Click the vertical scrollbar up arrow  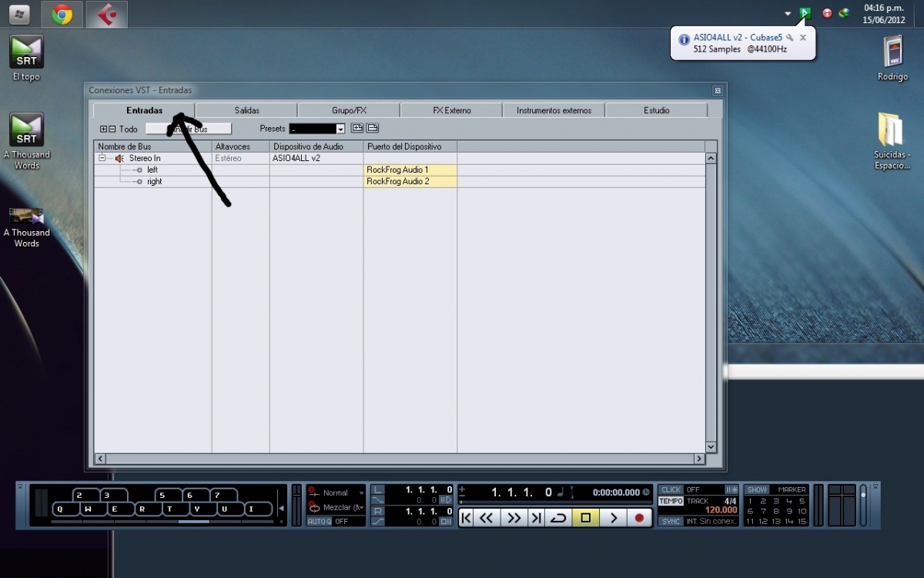(x=711, y=158)
